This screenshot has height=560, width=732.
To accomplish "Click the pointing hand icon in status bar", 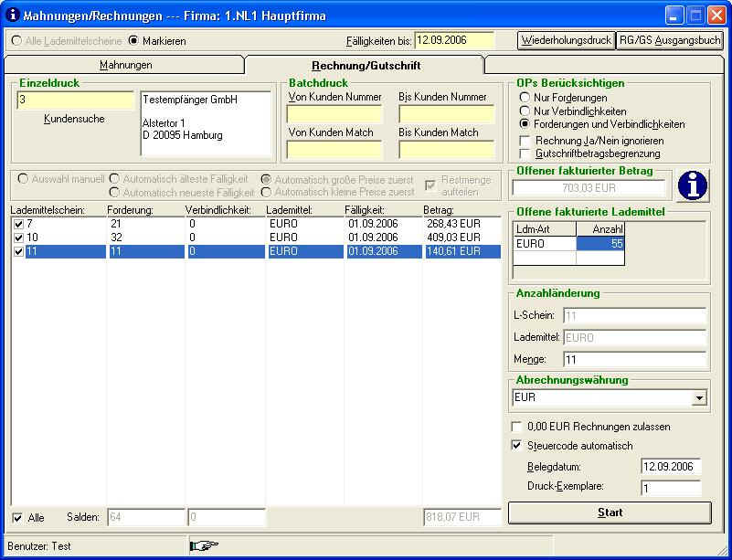I will (207, 546).
